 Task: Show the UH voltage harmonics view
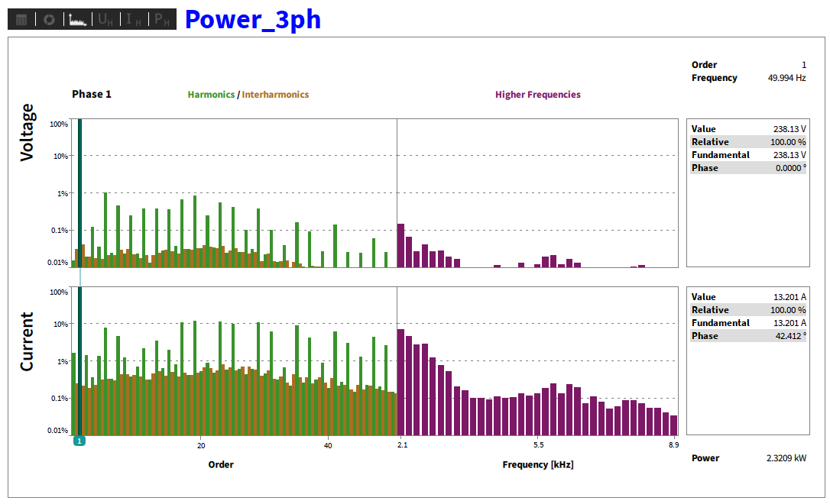tap(106, 20)
